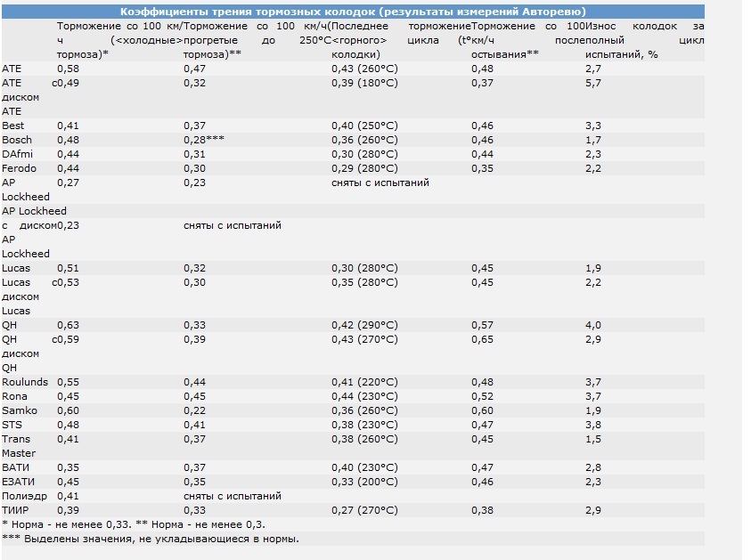This screenshot has height=560, width=751.
Task: Click the table title about brake pad friction coefficients
Action: (353, 12)
